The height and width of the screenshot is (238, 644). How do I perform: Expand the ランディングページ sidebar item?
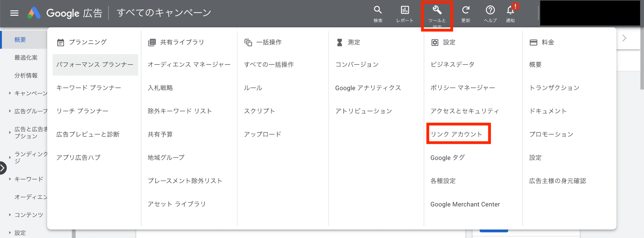point(10,157)
